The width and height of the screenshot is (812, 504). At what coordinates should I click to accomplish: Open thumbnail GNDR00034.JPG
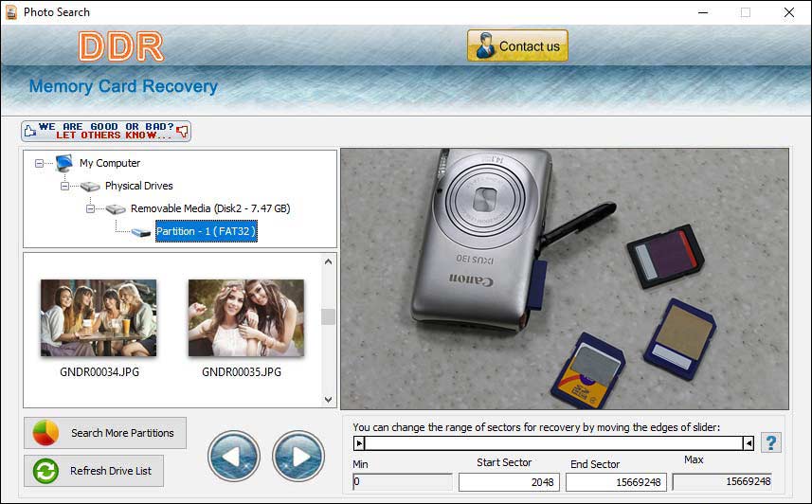pos(99,317)
